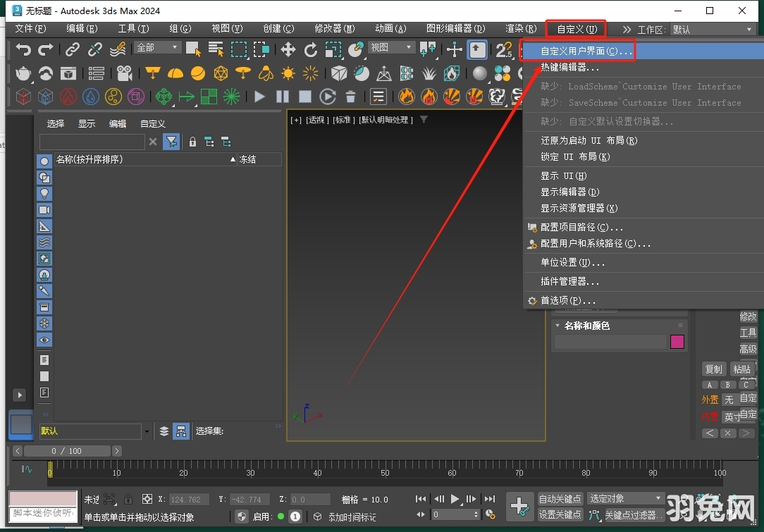Click the Time Configuration clock icon

pyautogui.click(x=491, y=515)
